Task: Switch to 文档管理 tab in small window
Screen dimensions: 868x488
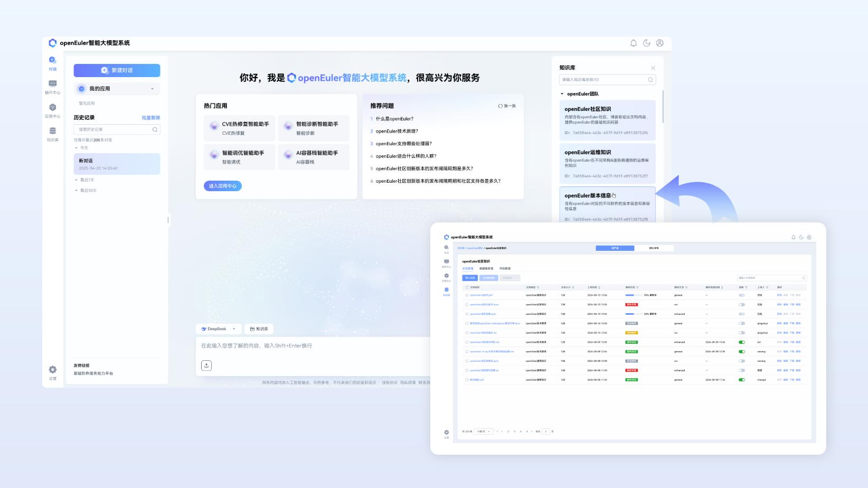Action: [x=468, y=269]
